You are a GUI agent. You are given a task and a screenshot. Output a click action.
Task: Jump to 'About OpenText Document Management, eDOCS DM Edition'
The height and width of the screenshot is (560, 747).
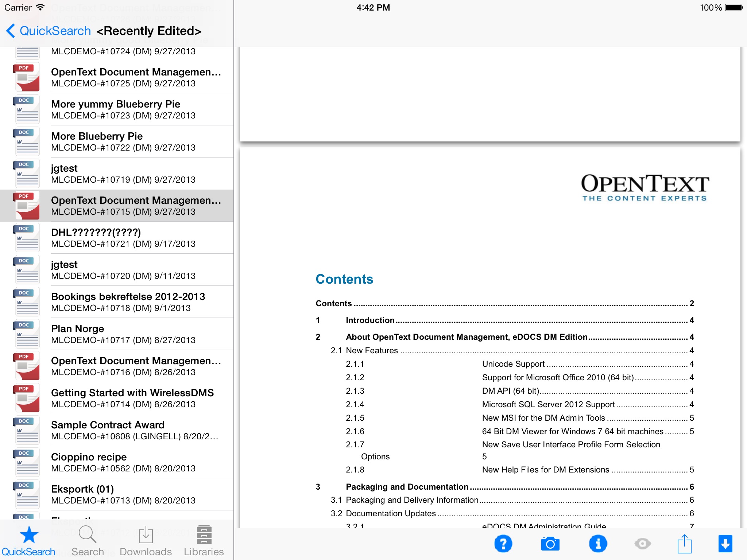[x=505, y=337]
